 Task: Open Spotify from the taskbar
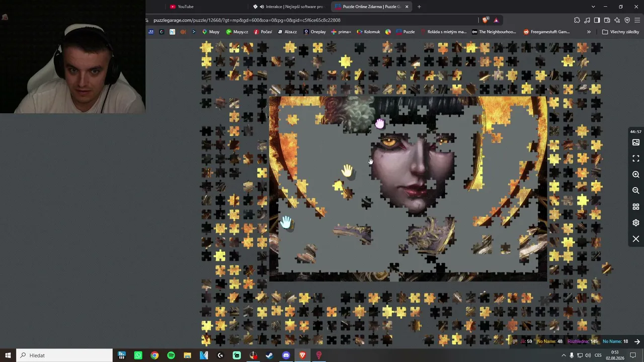point(171,355)
